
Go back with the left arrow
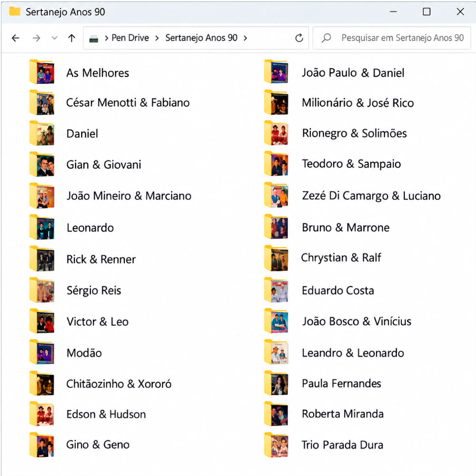point(16,38)
